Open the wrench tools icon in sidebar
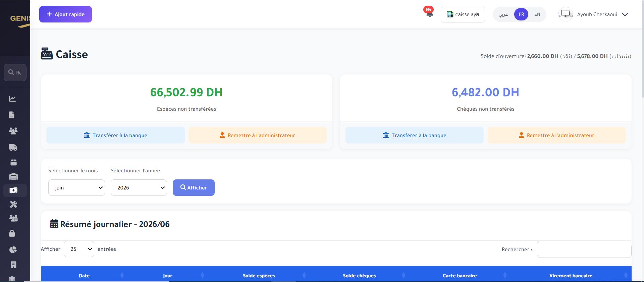This screenshot has width=644, height=282. point(13,204)
